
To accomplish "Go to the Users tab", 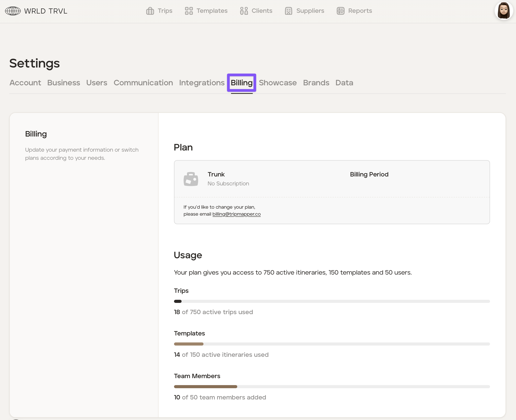I will [x=97, y=83].
